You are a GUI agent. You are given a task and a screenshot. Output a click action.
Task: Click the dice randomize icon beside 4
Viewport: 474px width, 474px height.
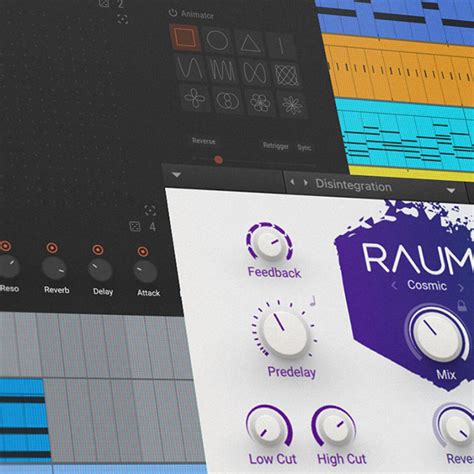[x=135, y=226]
